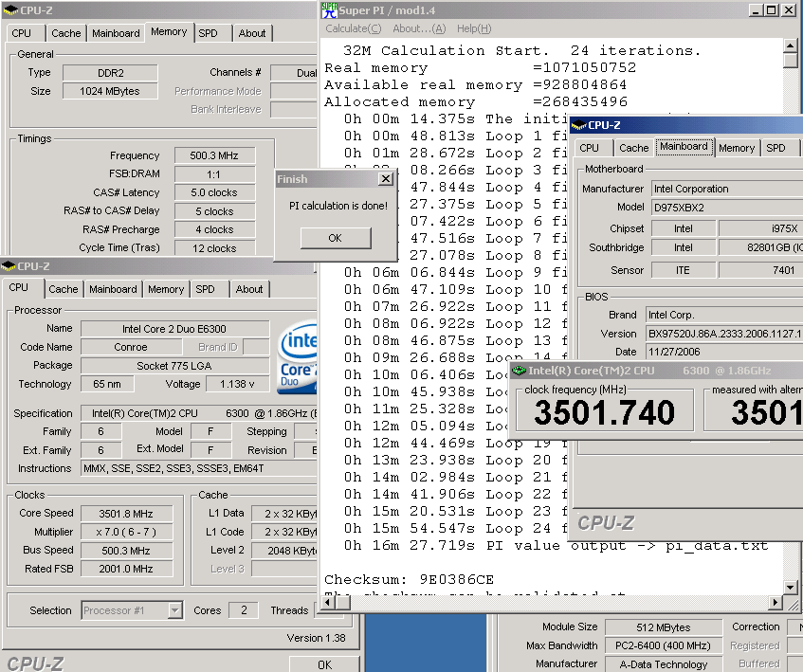Click the Voltage field 1.138 v
Viewport: 803px width, 672px height.
(238, 384)
